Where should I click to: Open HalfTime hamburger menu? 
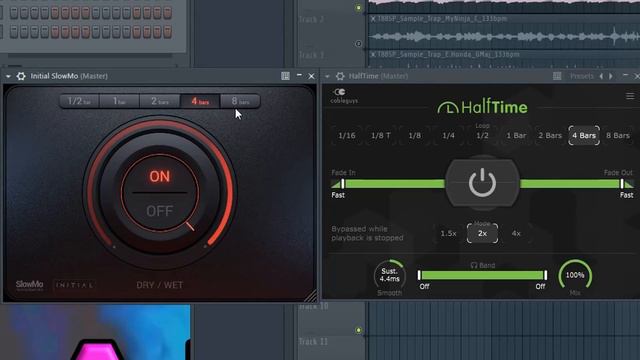[630, 96]
